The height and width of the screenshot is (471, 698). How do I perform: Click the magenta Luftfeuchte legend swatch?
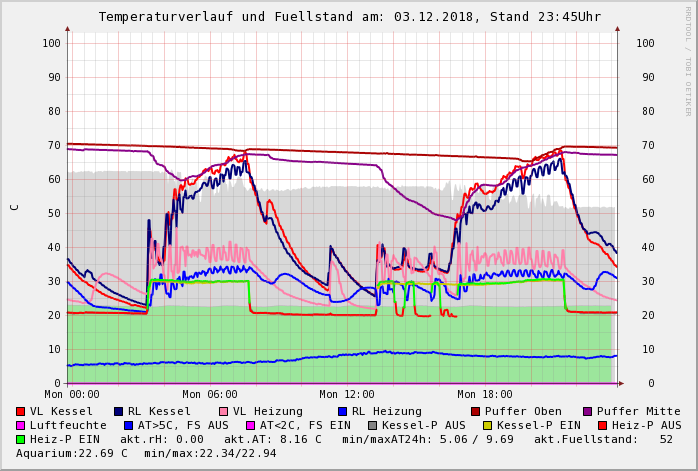click(20, 425)
